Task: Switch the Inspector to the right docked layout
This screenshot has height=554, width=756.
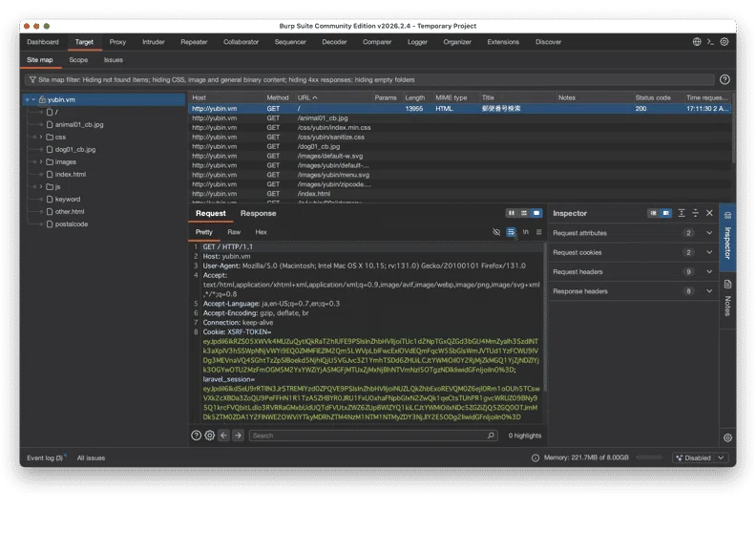Action: (x=666, y=213)
